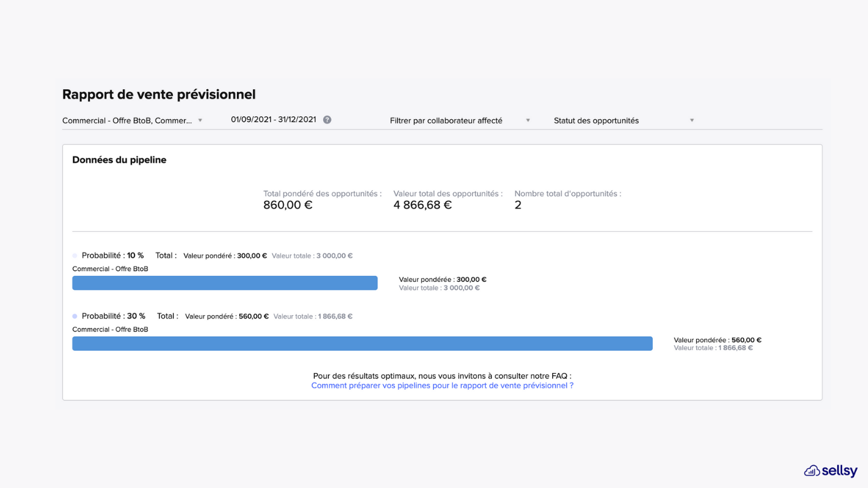Open the Statut des opportunités dropdown arrow
This screenshot has height=488, width=868.
point(692,120)
